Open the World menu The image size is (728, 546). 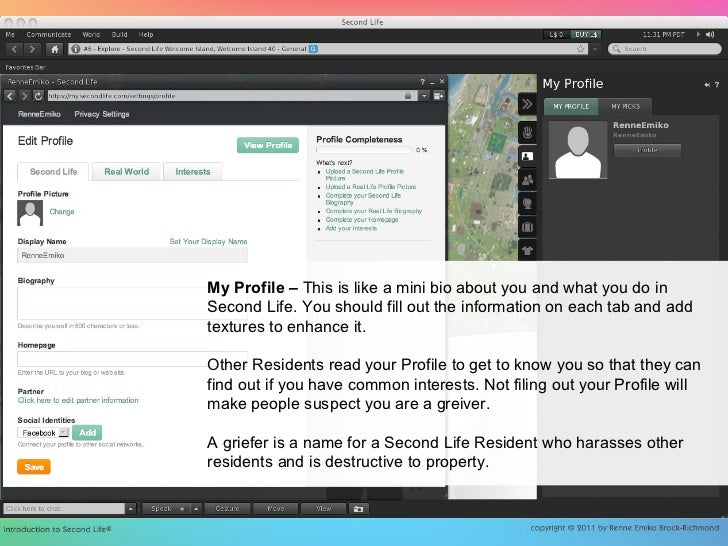91,34
